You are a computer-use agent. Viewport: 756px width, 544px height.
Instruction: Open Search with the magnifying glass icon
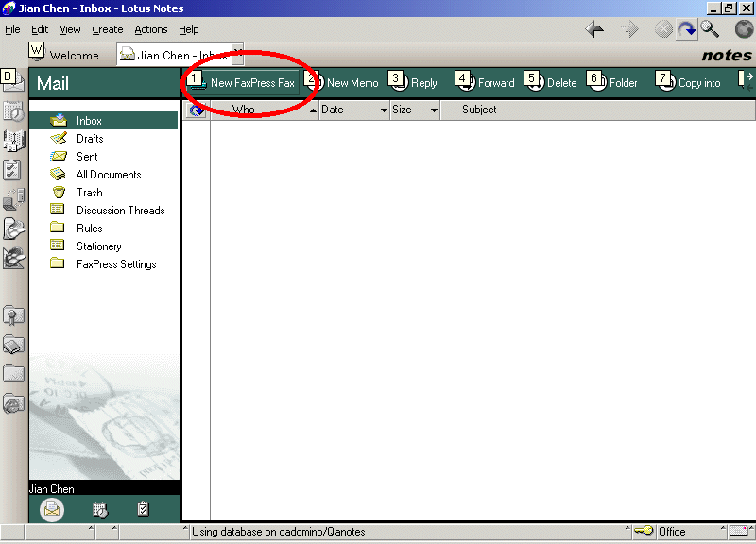[710, 29]
